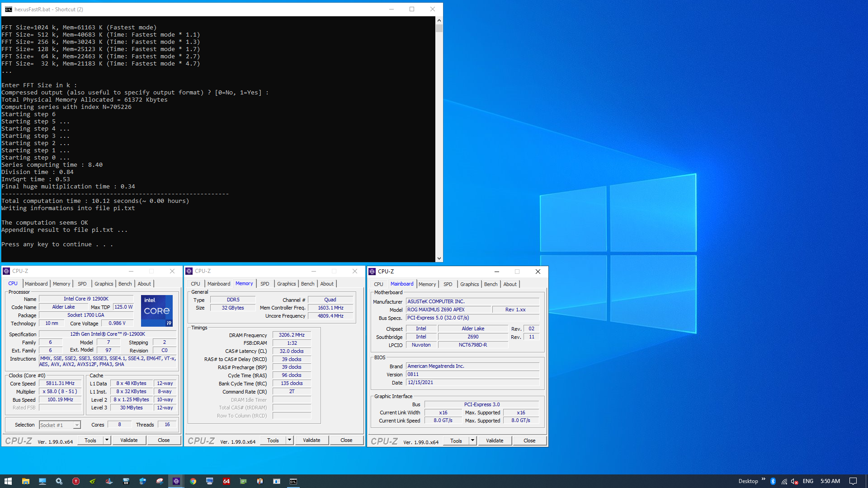Click the Intel Core i9 12900K name field
The image size is (868, 488).
[x=86, y=299]
